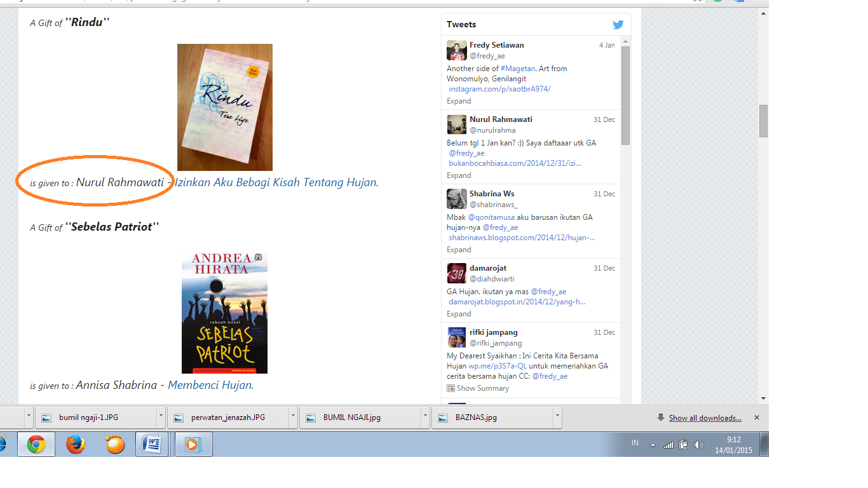Show hidden system tray icons
The height and width of the screenshot is (488, 868).
(653, 445)
